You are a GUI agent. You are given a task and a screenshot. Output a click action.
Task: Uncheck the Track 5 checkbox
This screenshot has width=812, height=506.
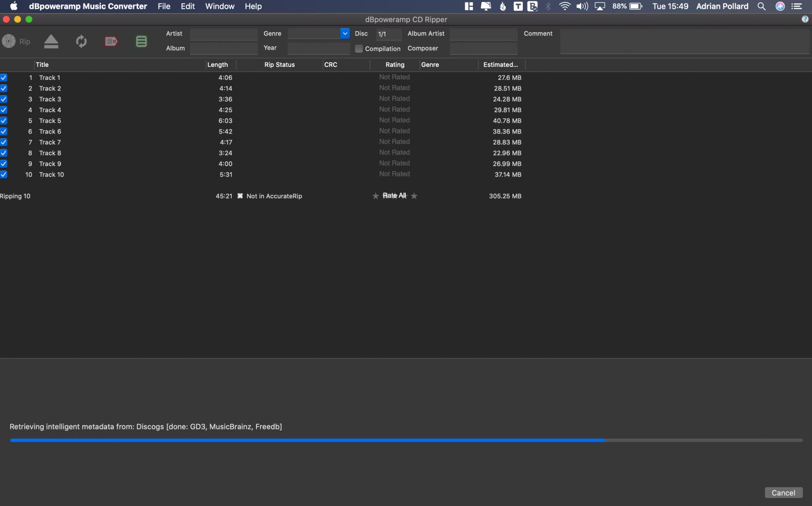pyautogui.click(x=4, y=121)
